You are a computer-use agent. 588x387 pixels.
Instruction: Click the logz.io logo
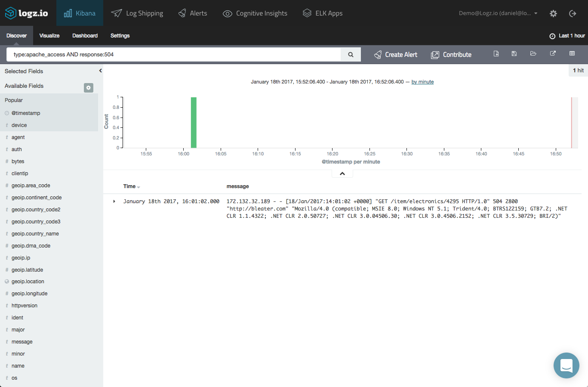26,13
